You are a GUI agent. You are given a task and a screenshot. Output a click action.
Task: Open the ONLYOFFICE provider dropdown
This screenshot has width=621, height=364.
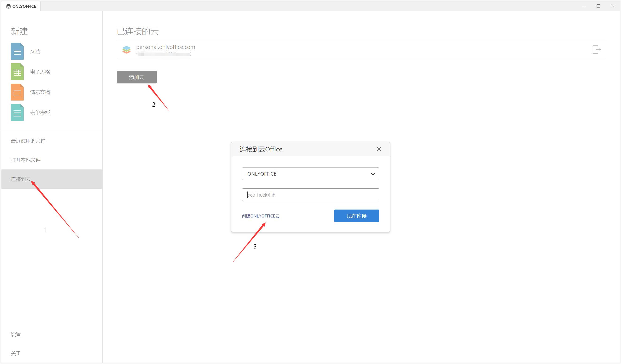tap(310, 173)
